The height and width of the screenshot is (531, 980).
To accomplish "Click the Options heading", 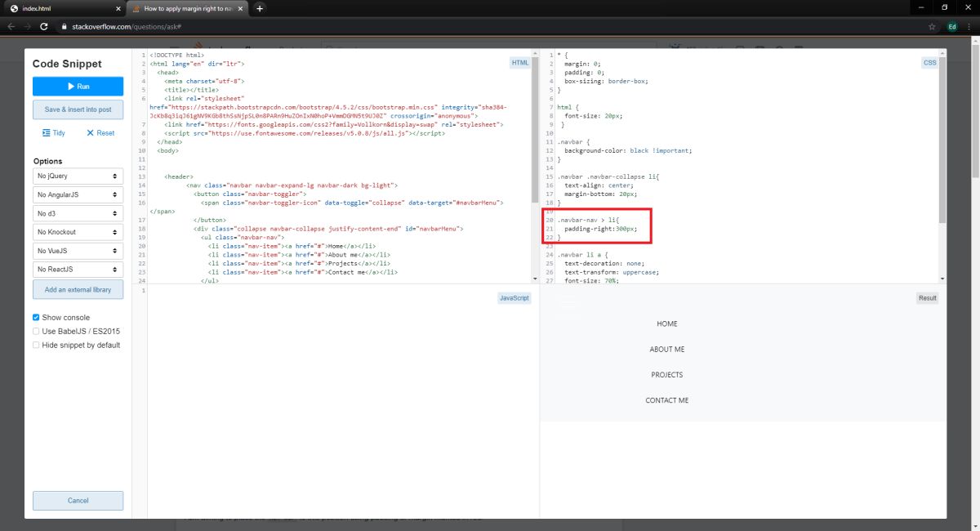I will tap(47, 161).
